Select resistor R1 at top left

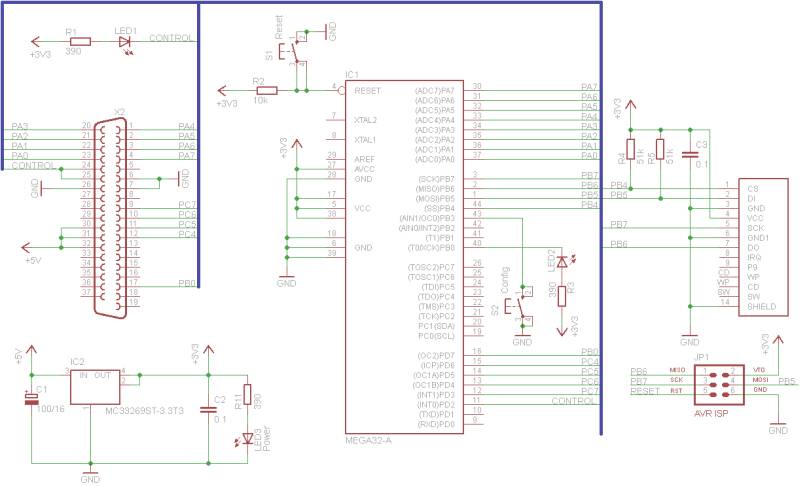coord(78,42)
